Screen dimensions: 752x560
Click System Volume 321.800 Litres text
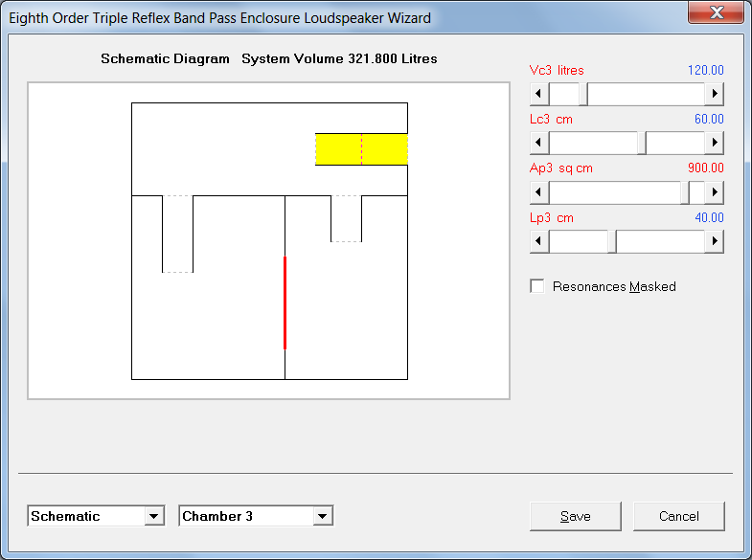click(x=339, y=59)
